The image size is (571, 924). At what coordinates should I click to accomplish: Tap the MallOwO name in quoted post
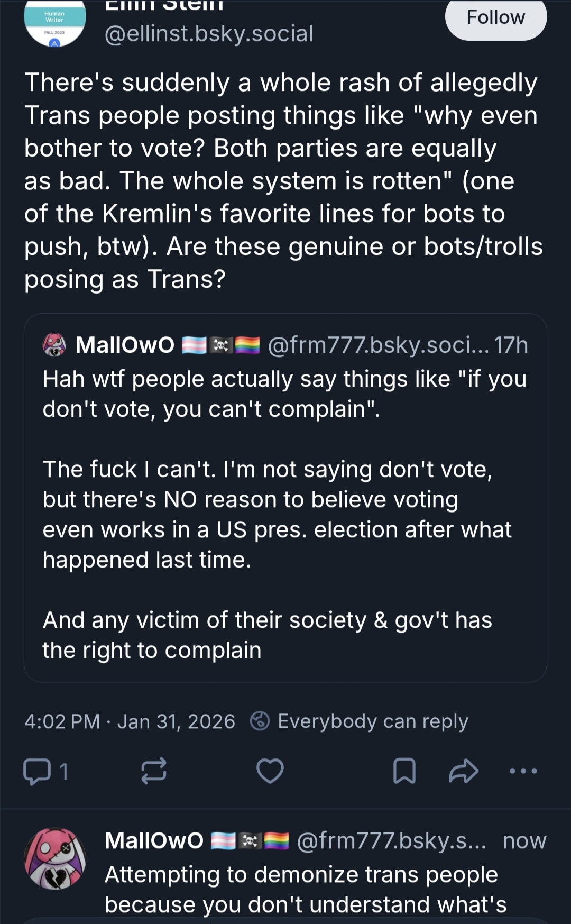pos(125,345)
